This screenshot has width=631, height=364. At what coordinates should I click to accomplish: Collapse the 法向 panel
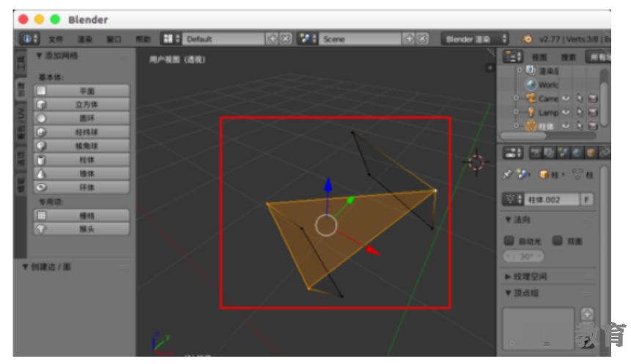(509, 220)
